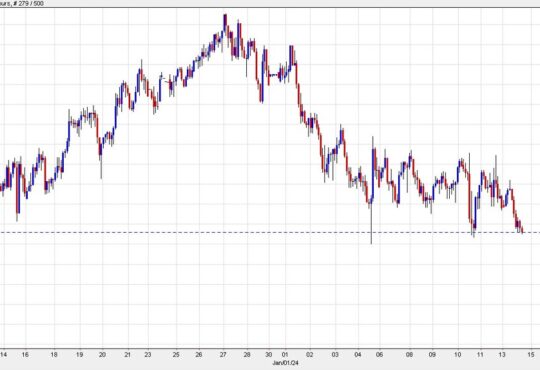The image size is (540, 370).
Task: Click the '21' date axis label
Action: pyautogui.click(x=128, y=354)
